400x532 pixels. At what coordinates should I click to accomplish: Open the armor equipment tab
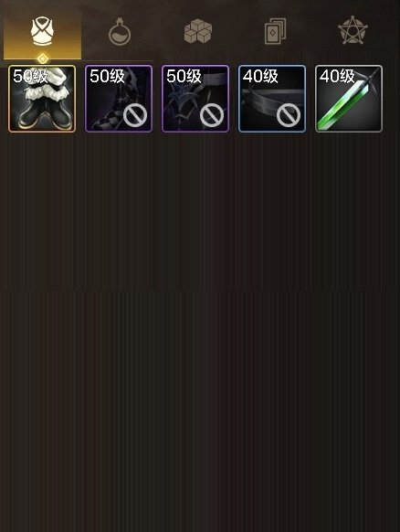[42, 33]
